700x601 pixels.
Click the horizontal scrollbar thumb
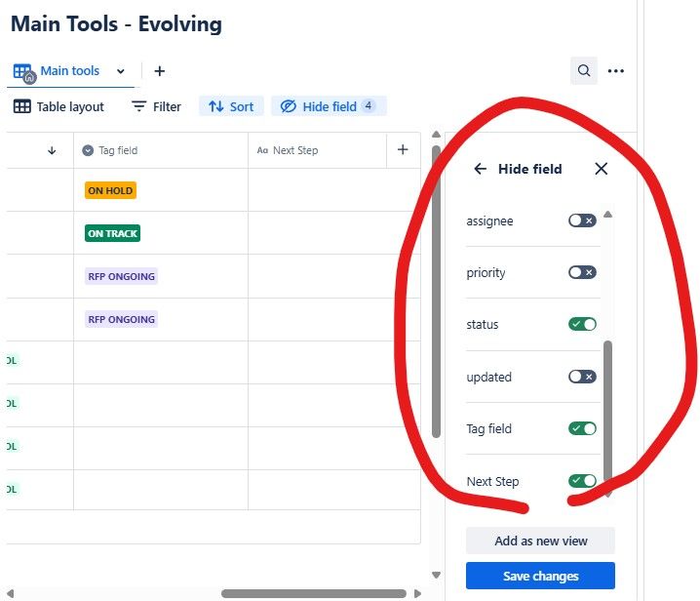pos(314,594)
